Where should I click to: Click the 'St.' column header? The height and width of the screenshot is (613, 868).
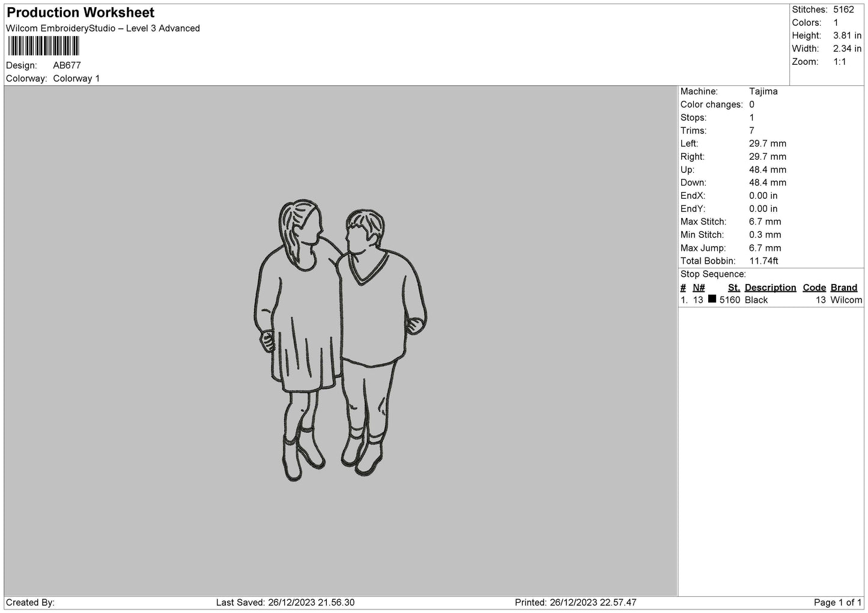click(x=734, y=288)
